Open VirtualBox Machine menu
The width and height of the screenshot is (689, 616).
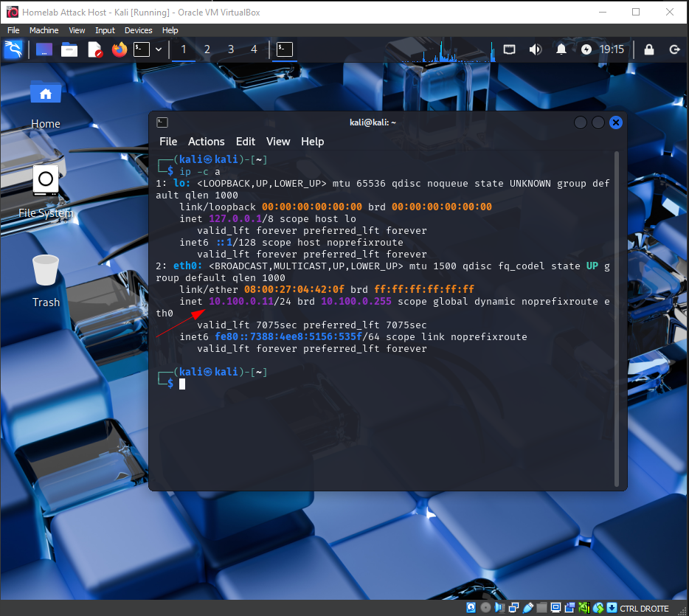(x=44, y=30)
